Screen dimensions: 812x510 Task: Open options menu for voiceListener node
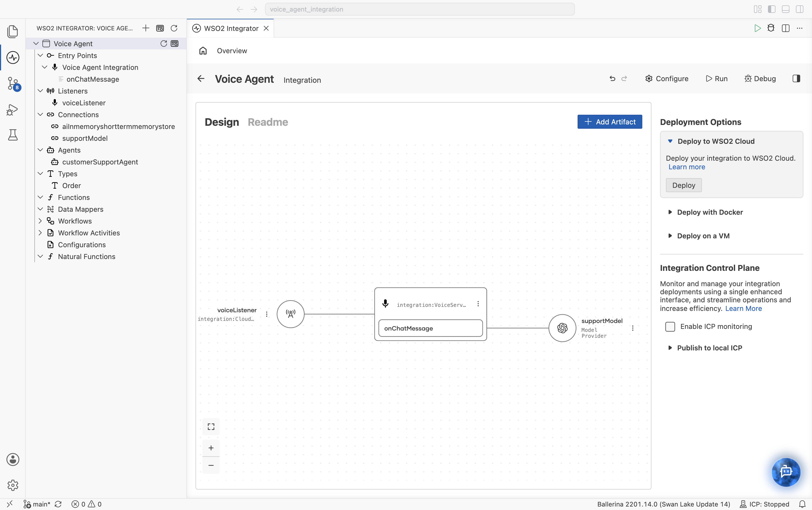click(267, 314)
